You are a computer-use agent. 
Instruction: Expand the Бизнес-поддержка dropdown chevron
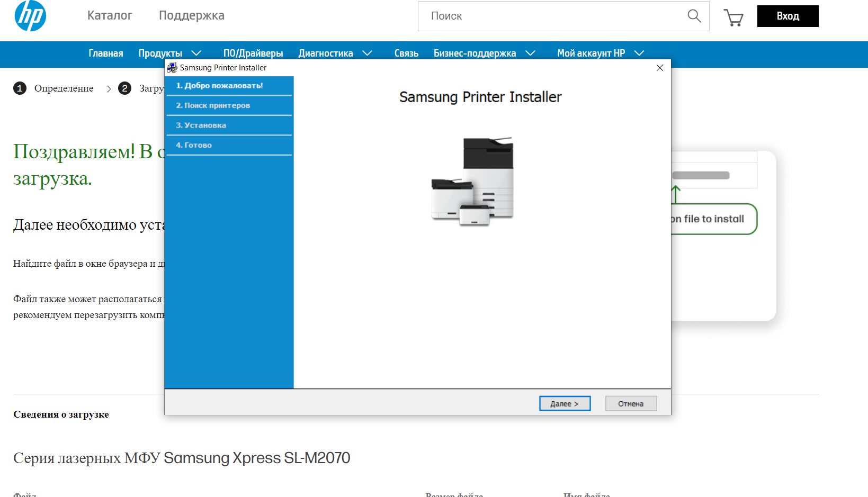click(530, 53)
